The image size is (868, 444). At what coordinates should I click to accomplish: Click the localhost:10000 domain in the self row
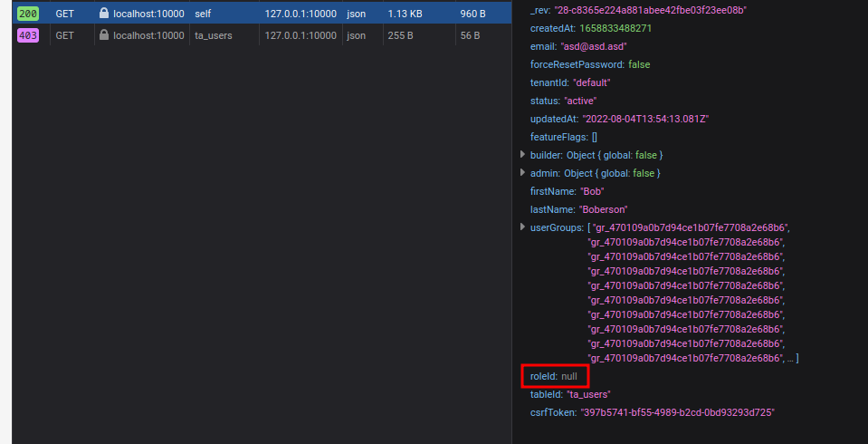tap(149, 14)
